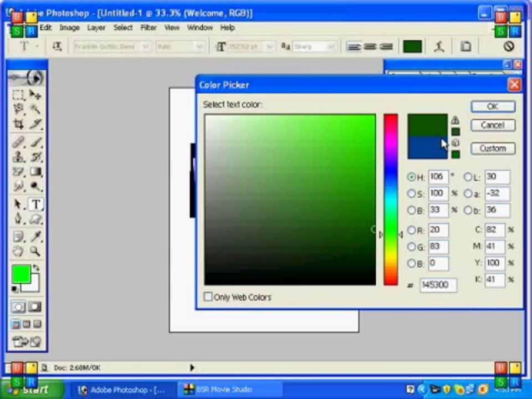Screen dimensions: 532x399
Task: Select the Slice tool
Action: click(x=35, y=124)
